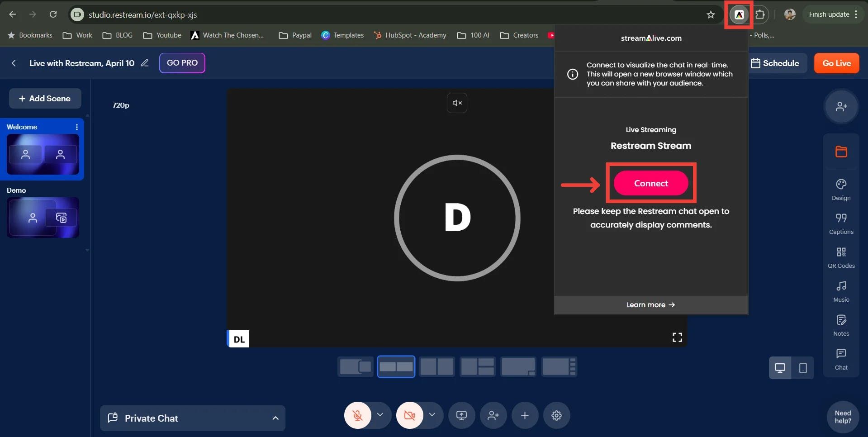Open the Captions panel

click(x=841, y=223)
